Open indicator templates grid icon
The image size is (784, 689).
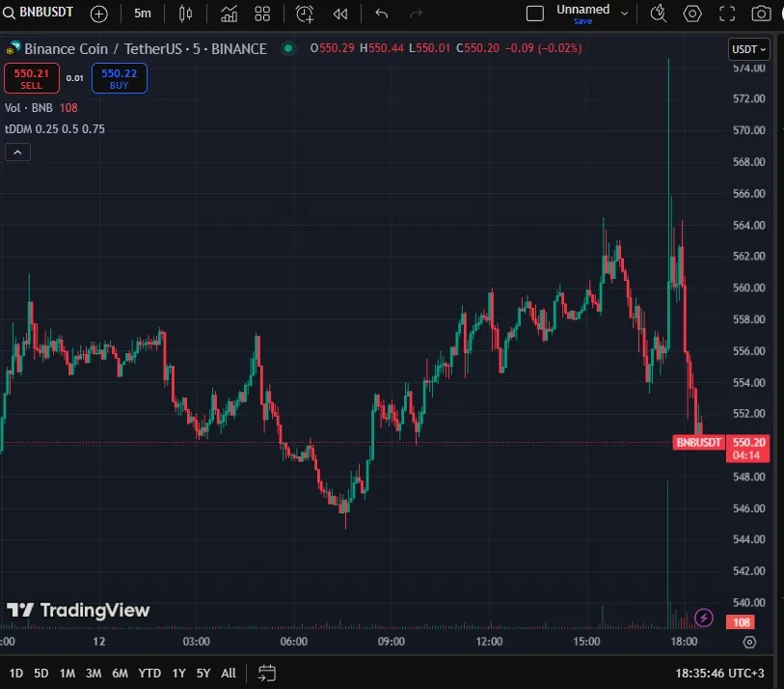click(262, 14)
